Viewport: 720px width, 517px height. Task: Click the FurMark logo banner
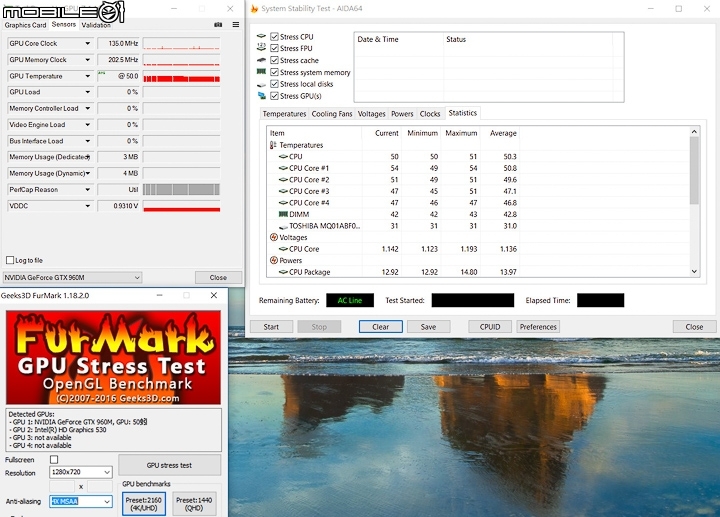tap(113, 358)
